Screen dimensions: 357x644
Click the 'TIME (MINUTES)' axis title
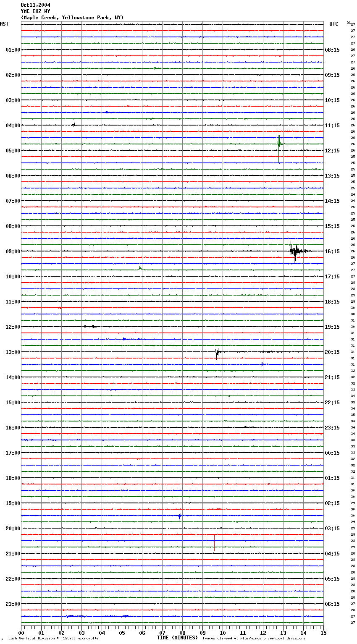(x=177, y=638)
